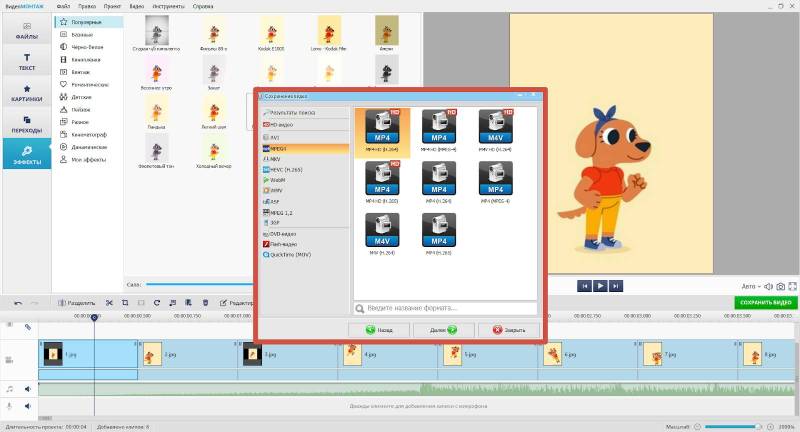This screenshot has width=800, height=432.
Task: Select HEVC (H.265) in format list
Action: tap(305, 169)
